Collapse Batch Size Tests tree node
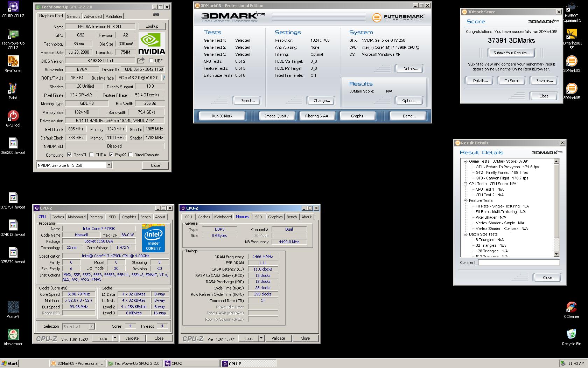The height and width of the screenshot is (368, 588). 465,234
